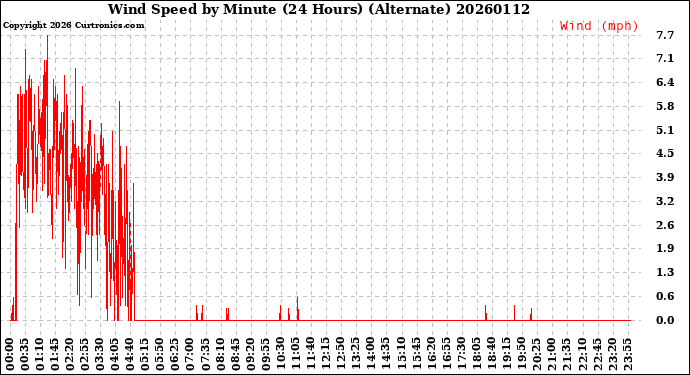Click the 2.6 y-axis value
The image size is (690, 375).
point(665,225)
